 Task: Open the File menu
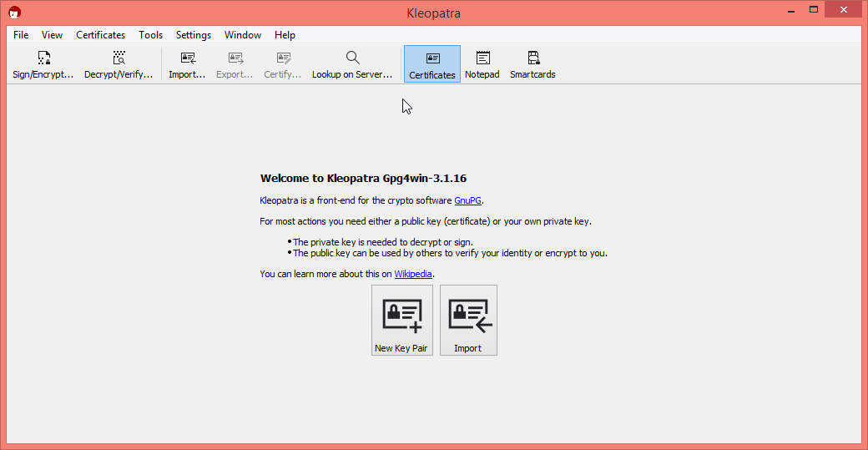tap(21, 35)
